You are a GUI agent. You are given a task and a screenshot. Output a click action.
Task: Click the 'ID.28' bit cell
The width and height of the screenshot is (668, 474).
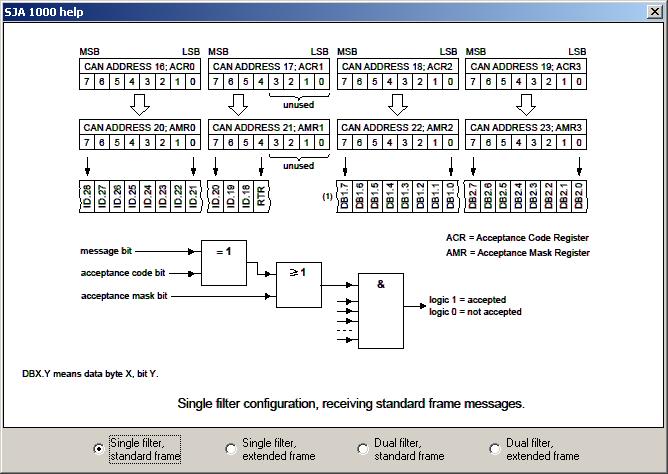tap(87, 196)
